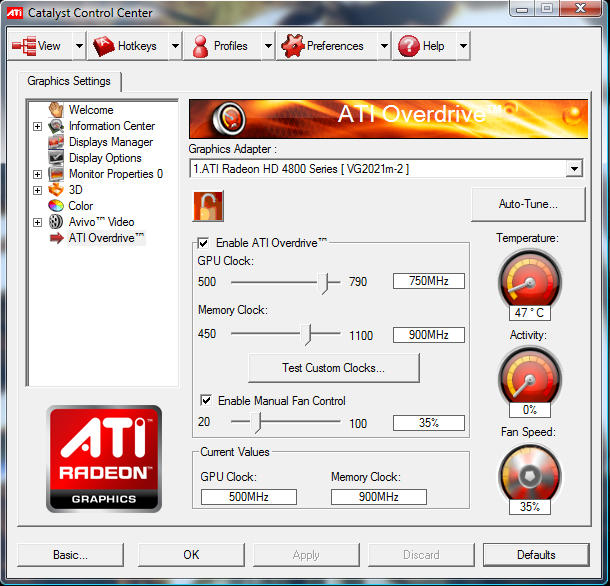The width and height of the screenshot is (610, 586).
Task: Click the Welcome hand icon in tree
Action: [57, 110]
